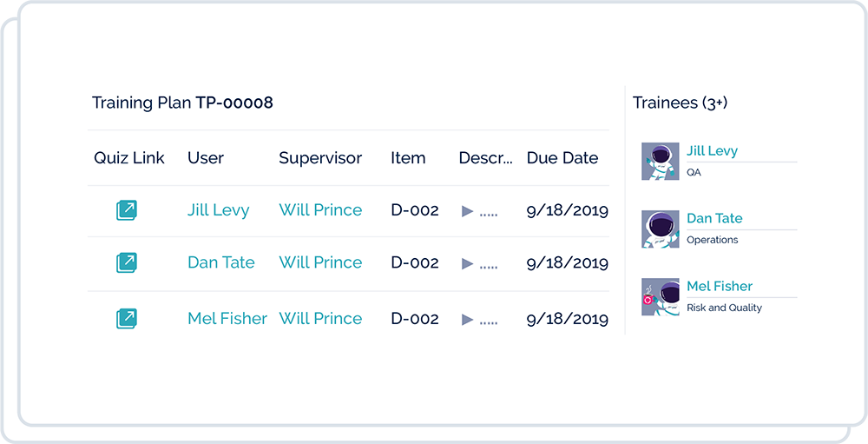Viewport: 868px width, 444px height.
Task: Open quiz link for Dan Tate
Action: (127, 262)
